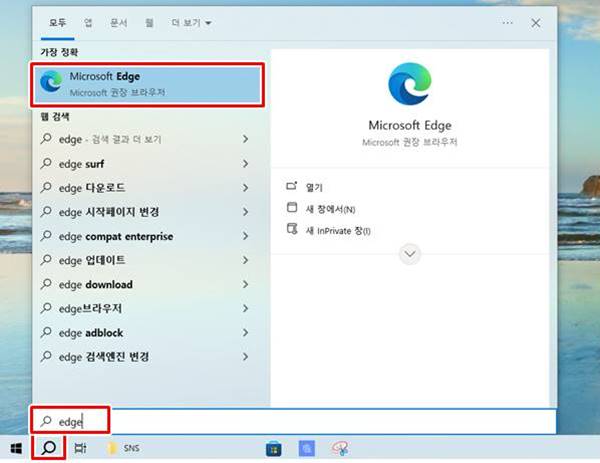The image size is (600, 463).
Task: Expand arrow next to 'edge surf'
Action: (x=245, y=164)
